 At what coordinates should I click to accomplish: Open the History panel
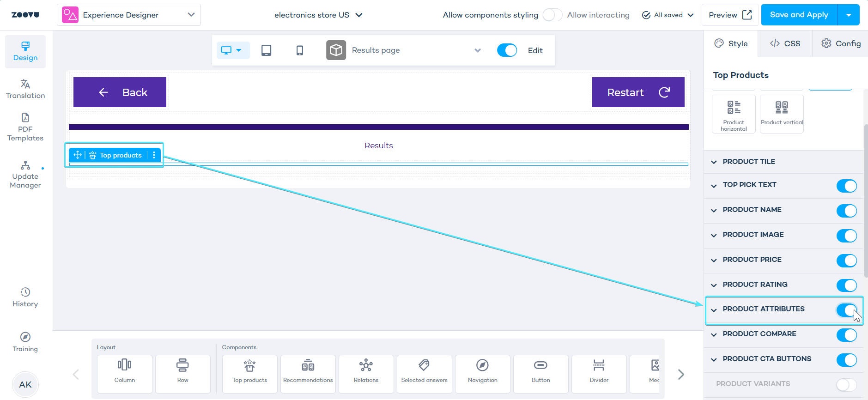click(x=25, y=297)
